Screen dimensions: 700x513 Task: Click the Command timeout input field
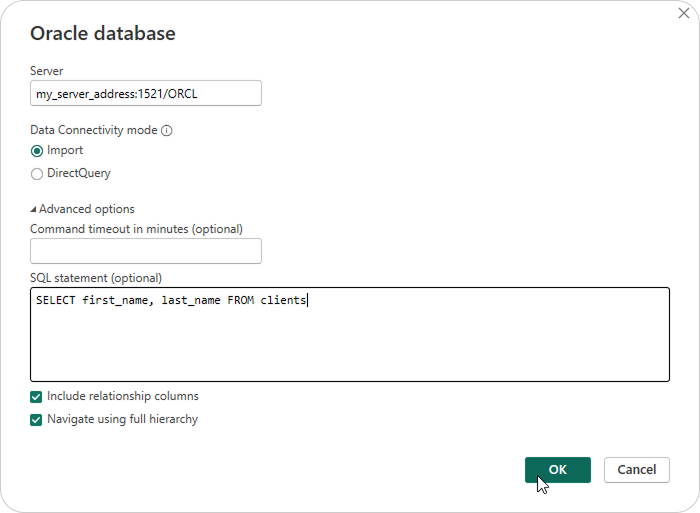146,251
